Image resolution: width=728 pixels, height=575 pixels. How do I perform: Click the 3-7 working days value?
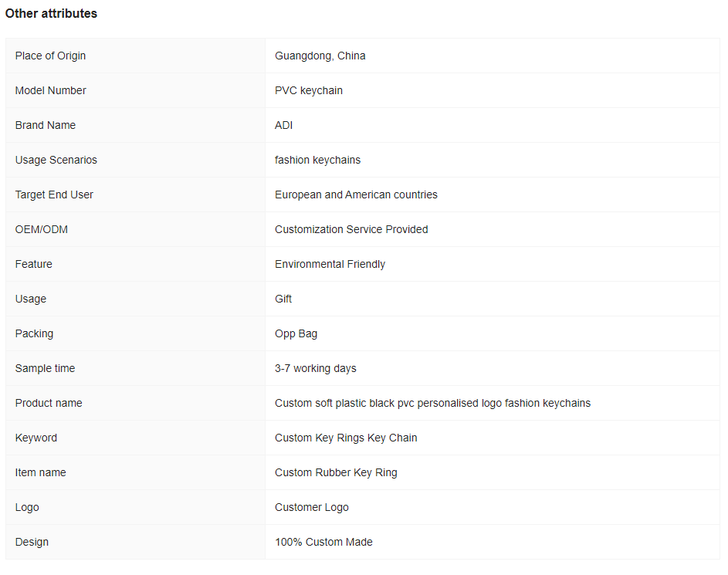[315, 368]
